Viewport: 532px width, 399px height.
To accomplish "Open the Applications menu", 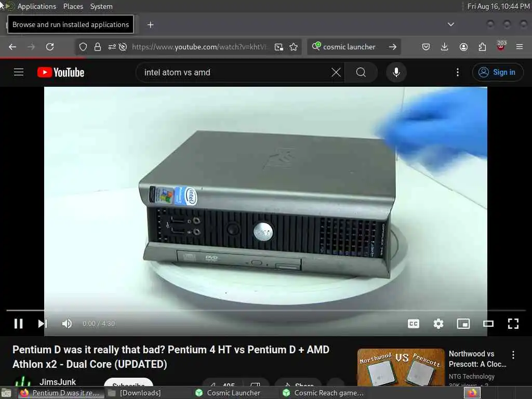I will (37, 6).
